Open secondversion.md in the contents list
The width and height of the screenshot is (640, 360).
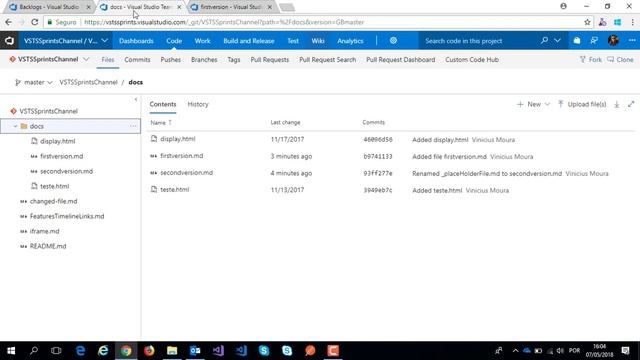(x=187, y=173)
